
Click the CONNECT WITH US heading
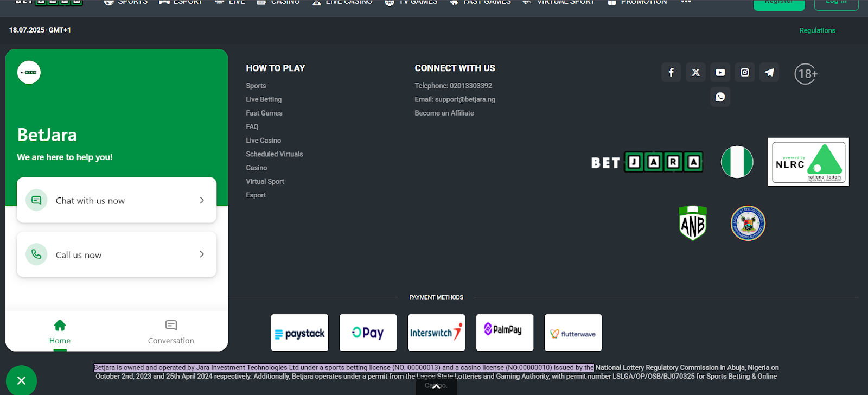[x=455, y=68]
